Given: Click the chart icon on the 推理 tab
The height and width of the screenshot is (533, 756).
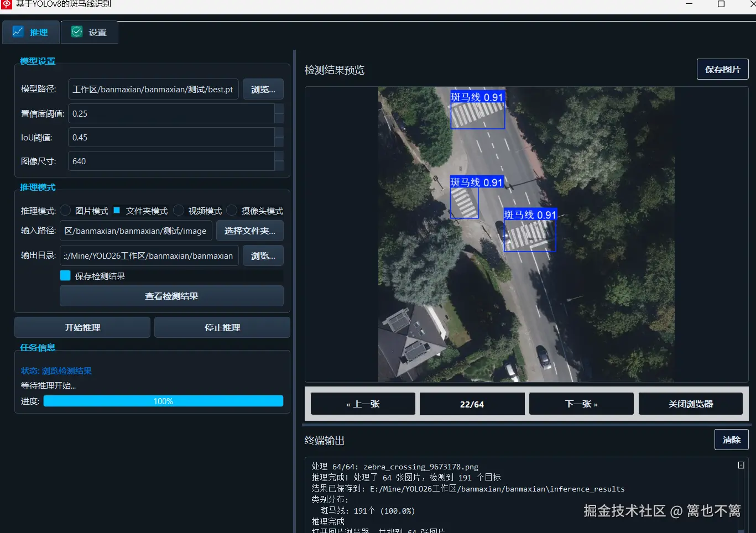Looking at the screenshot, I should coord(18,32).
